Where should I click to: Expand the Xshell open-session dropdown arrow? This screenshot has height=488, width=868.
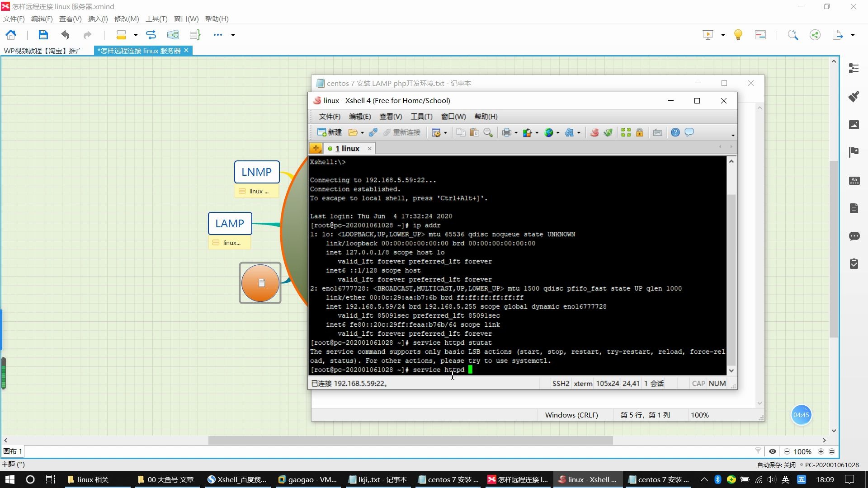pyautogui.click(x=362, y=132)
